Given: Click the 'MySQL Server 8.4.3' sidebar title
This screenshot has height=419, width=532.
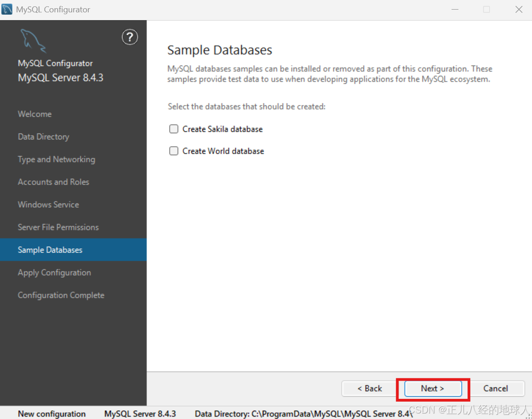Looking at the screenshot, I should [x=60, y=78].
